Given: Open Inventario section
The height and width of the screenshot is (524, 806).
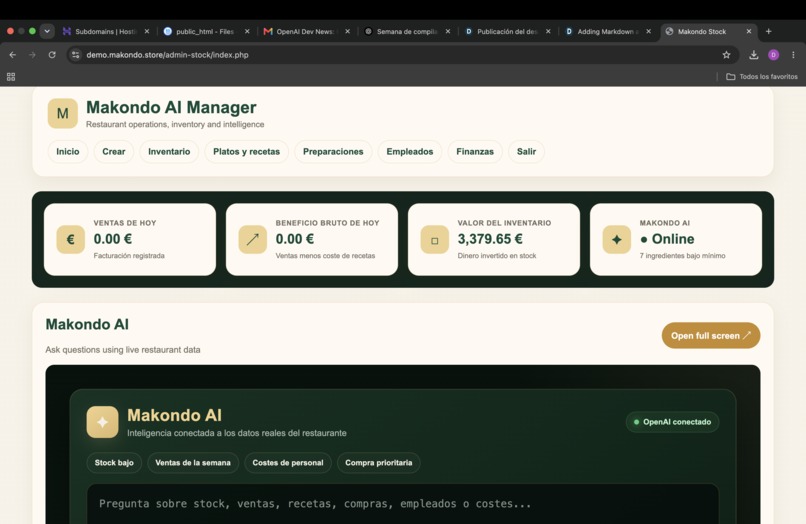Looking at the screenshot, I should pyautogui.click(x=169, y=152).
